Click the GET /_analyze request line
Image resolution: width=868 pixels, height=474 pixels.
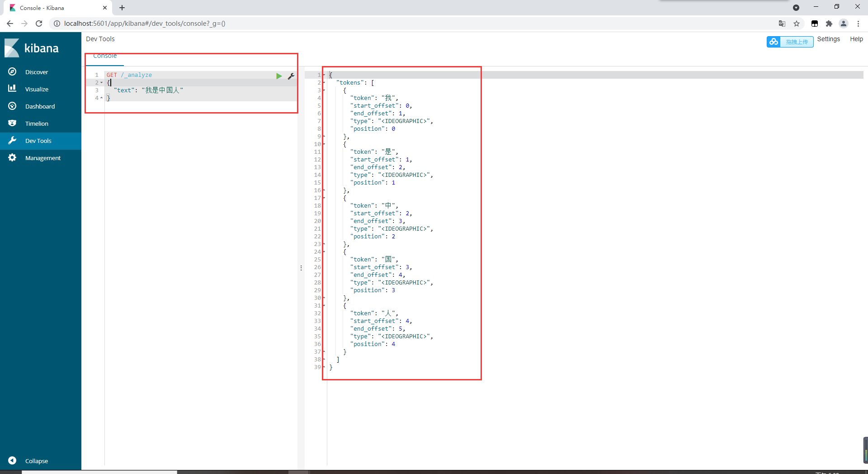point(129,75)
